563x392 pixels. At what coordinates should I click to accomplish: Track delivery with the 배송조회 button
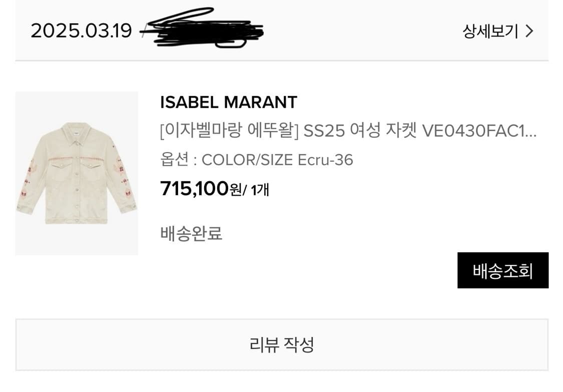tap(502, 271)
